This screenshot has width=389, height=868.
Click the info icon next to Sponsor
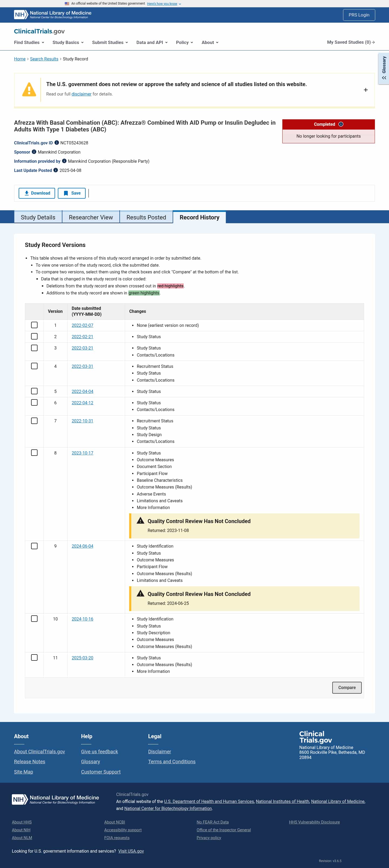pyautogui.click(x=34, y=152)
